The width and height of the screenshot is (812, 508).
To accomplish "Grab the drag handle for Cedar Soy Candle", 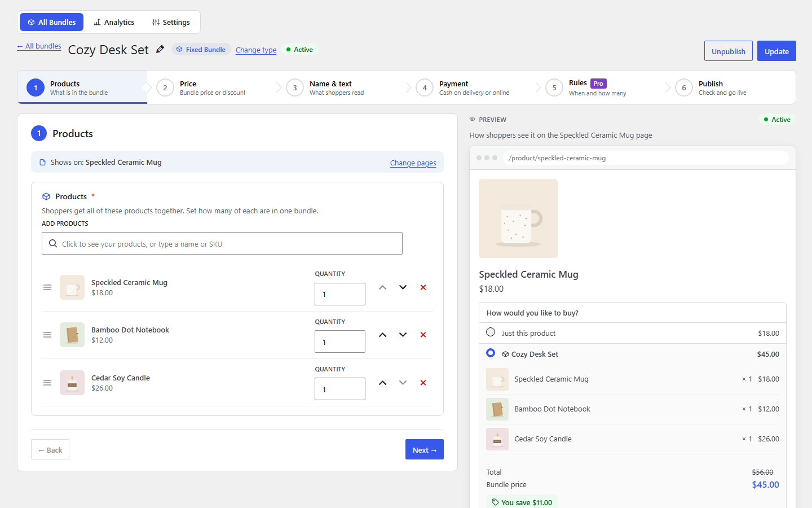I will (47, 383).
